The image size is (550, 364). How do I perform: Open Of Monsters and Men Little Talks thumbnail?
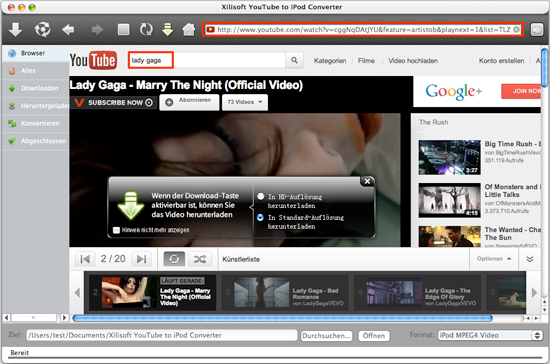pos(449,200)
